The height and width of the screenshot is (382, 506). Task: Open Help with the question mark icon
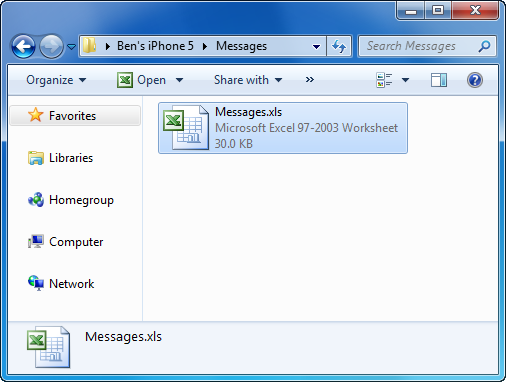pos(475,80)
